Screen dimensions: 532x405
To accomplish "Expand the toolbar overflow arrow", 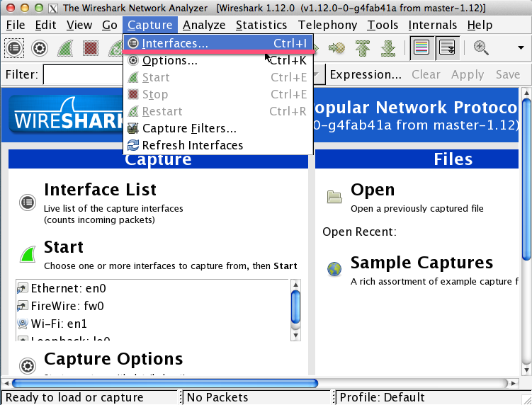I will point(521,48).
